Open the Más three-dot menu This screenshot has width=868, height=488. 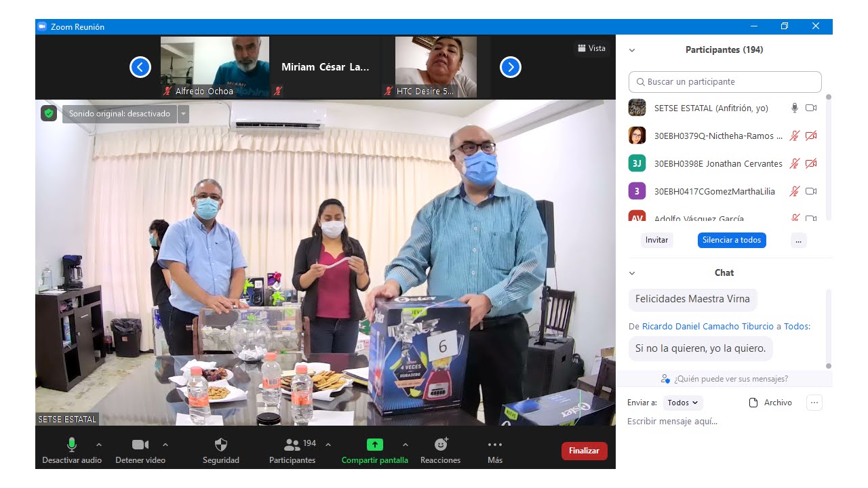tap(495, 445)
